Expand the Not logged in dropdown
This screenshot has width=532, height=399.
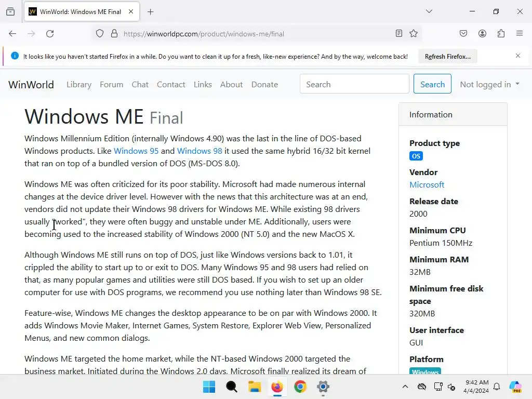tap(489, 85)
